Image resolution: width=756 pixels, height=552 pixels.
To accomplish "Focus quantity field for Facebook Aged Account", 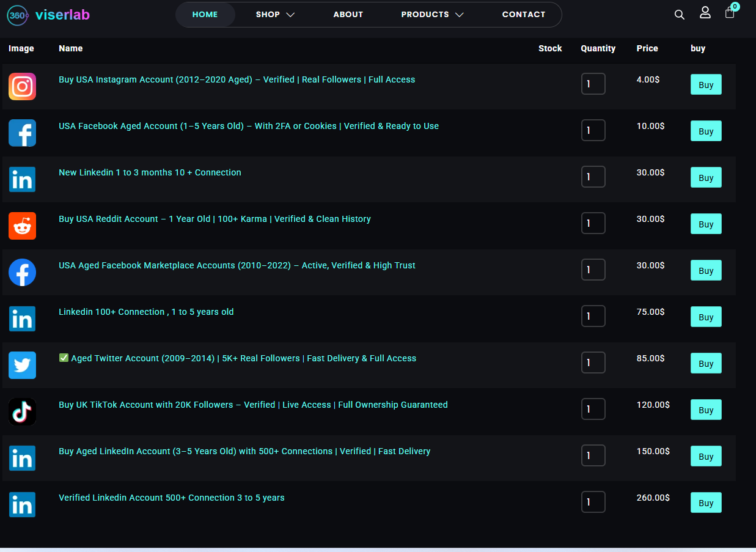I will [x=593, y=130].
